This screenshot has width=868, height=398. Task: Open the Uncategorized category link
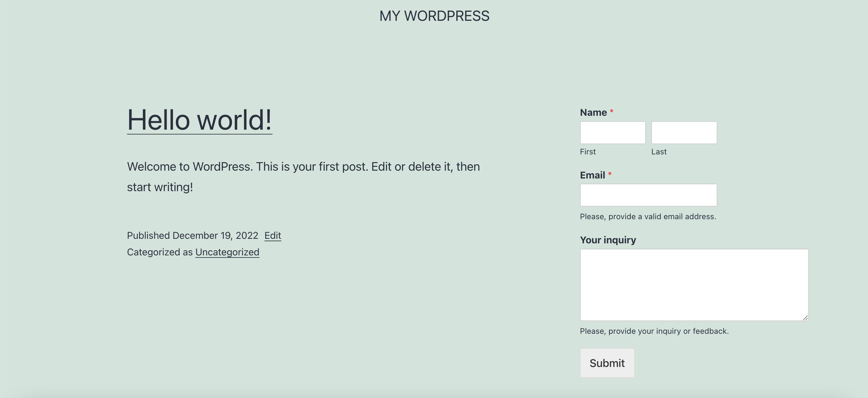coord(227,252)
